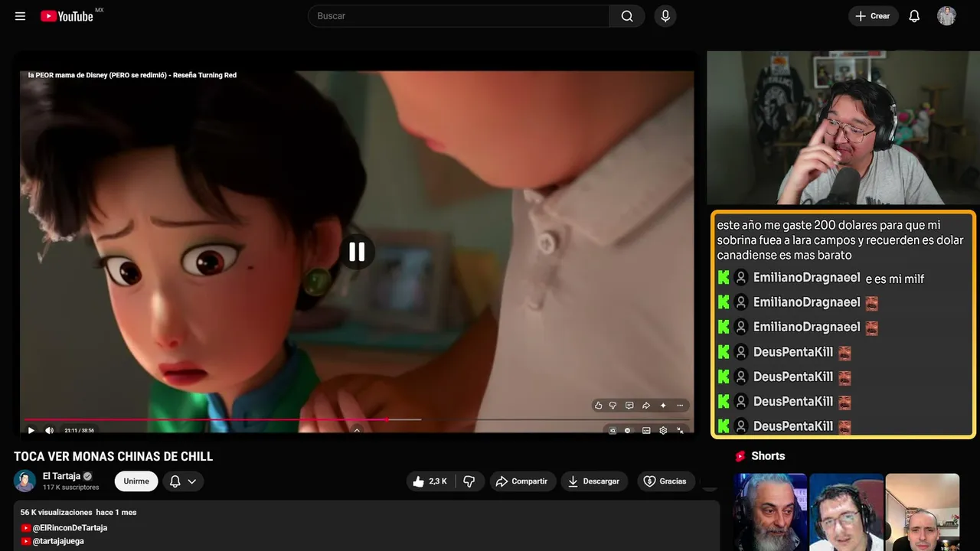Click the play button in the player bar
980x551 pixels.
click(31, 430)
